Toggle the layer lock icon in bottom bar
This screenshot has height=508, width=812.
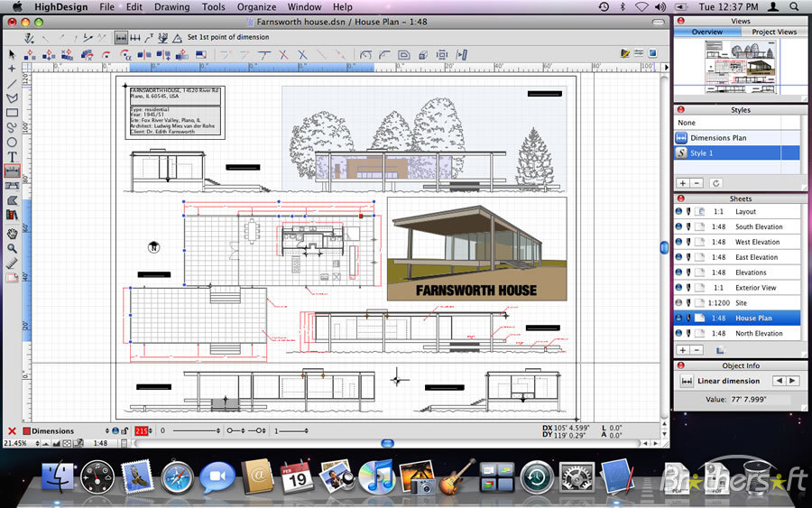(x=125, y=430)
